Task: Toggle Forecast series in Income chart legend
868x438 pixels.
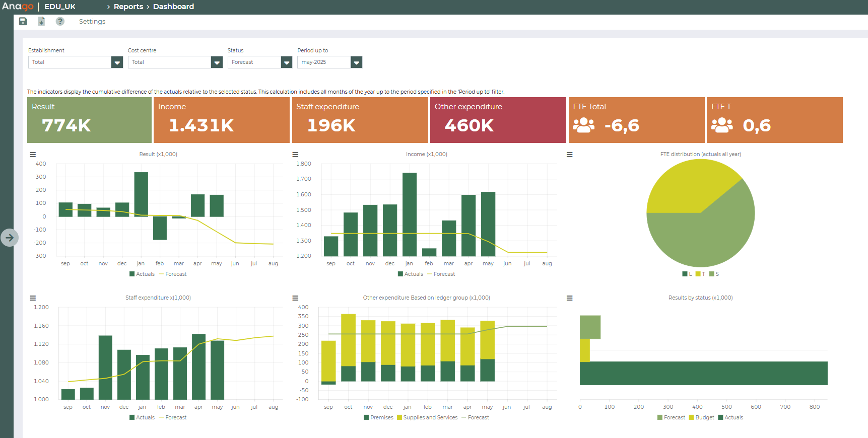Action: (x=441, y=274)
